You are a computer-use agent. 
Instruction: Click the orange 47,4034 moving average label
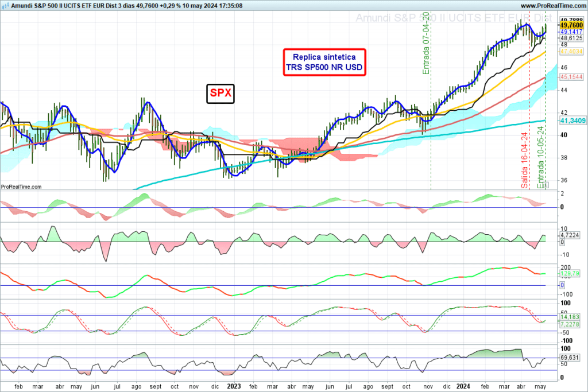[x=571, y=51]
